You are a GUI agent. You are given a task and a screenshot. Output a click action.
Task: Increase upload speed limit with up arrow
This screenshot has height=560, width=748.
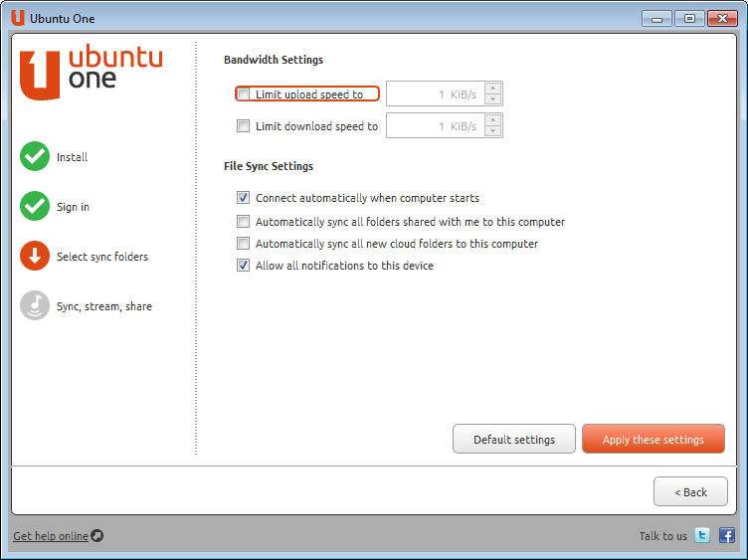492,89
